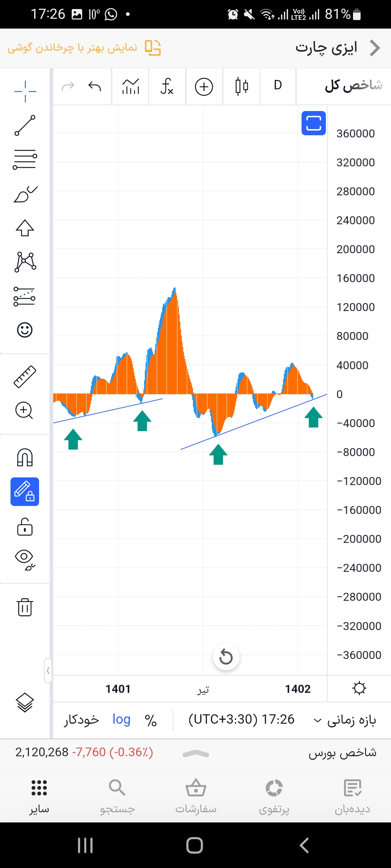Go to the سفارشات orders tab
Viewport: 391px width, 868px height.
(x=196, y=797)
